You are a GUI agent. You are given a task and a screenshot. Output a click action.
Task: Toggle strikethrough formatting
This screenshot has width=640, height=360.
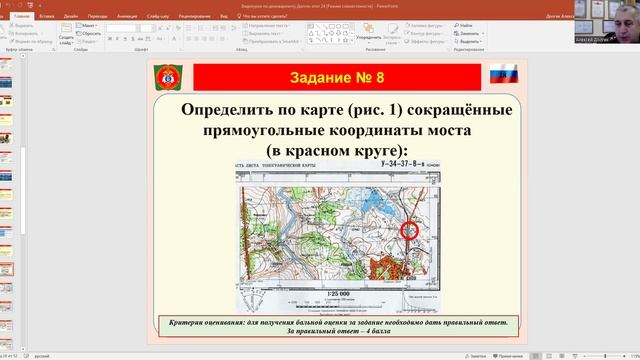tap(140, 39)
